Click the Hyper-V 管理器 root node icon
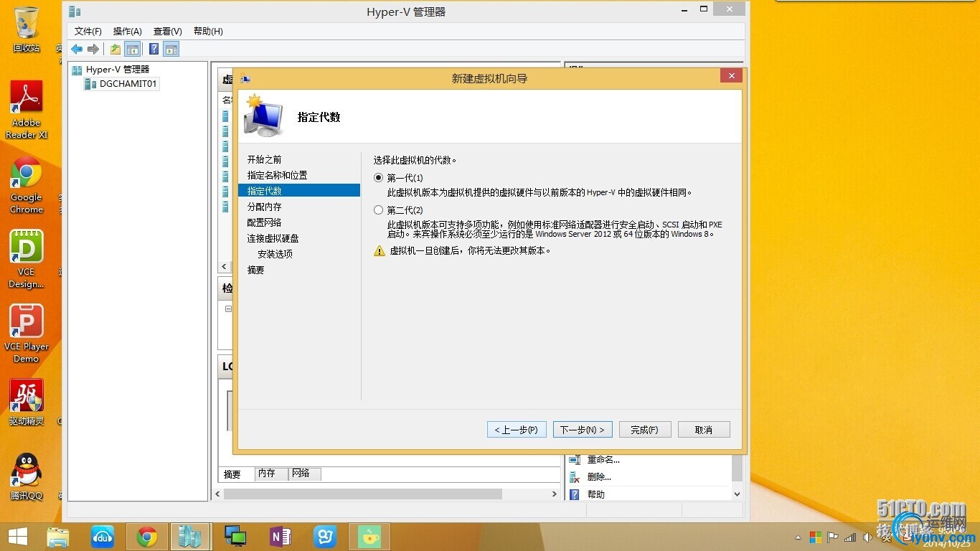 click(x=77, y=70)
